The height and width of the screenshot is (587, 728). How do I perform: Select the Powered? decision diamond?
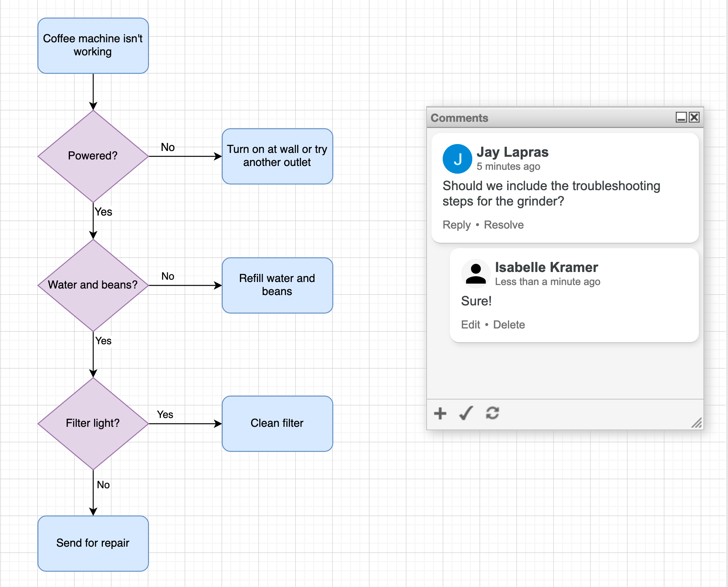92,156
